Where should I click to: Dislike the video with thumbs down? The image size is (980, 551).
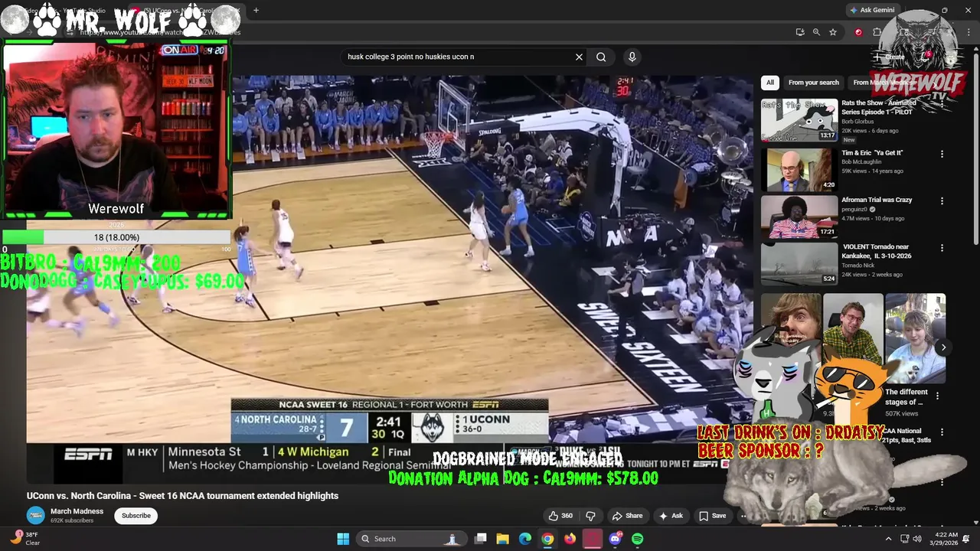point(590,516)
